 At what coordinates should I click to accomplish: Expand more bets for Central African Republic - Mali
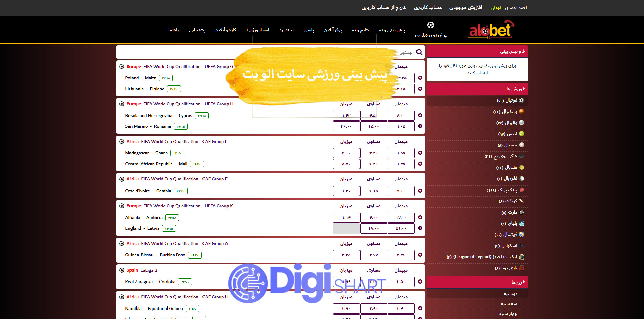point(420,164)
